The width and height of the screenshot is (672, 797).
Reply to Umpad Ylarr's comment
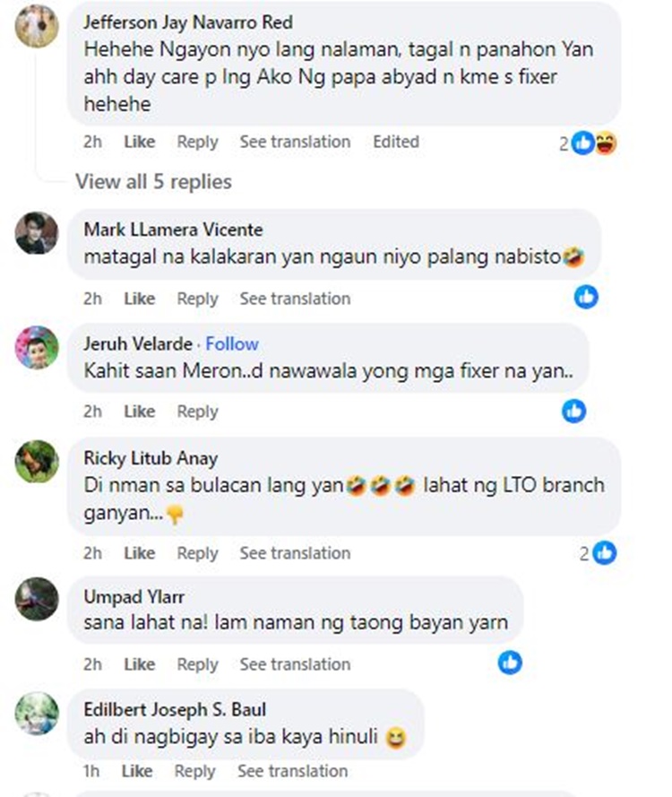click(x=198, y=664)
